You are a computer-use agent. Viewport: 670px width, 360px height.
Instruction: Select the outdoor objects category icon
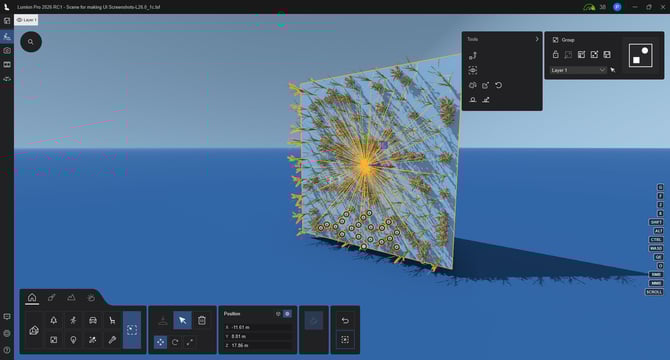coord(53,340)
